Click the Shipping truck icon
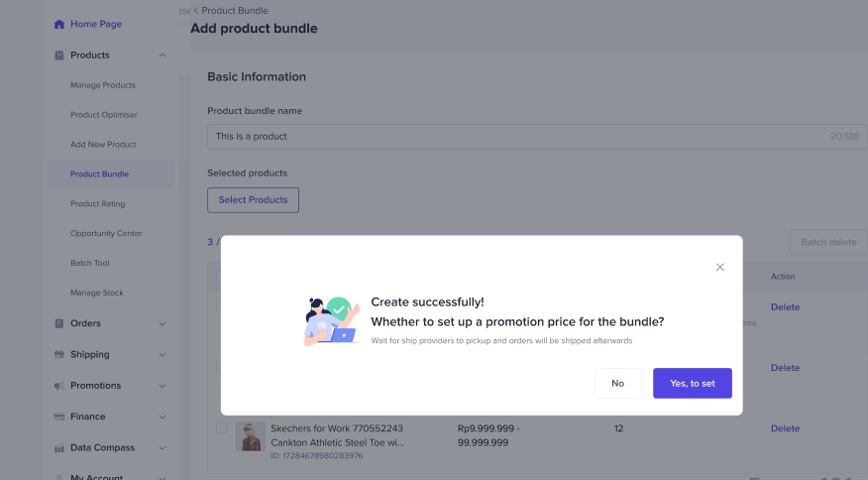The width and height of the screenshot is (868, 480). coord(59,355)
